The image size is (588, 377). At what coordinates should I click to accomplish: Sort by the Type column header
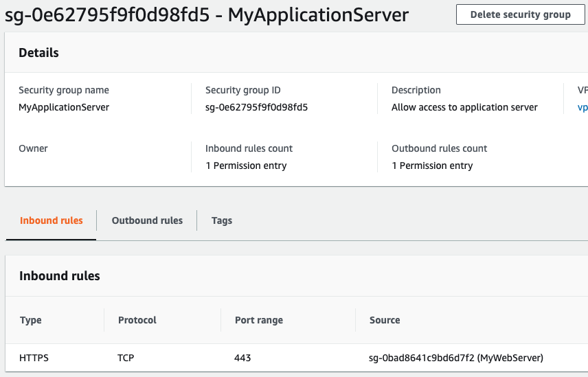click(x=31, y=320)
